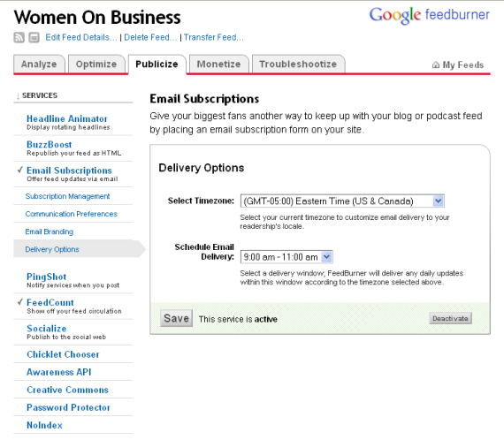Open the Schedule Email Delivery dropdown
This screenshot has width=504, height=440.
pos(286,257)
